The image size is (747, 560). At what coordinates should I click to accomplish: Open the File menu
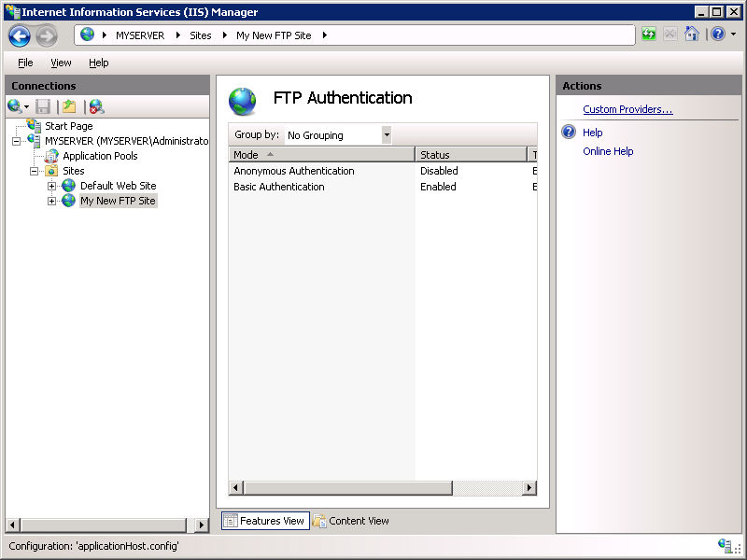click(24, 63)
